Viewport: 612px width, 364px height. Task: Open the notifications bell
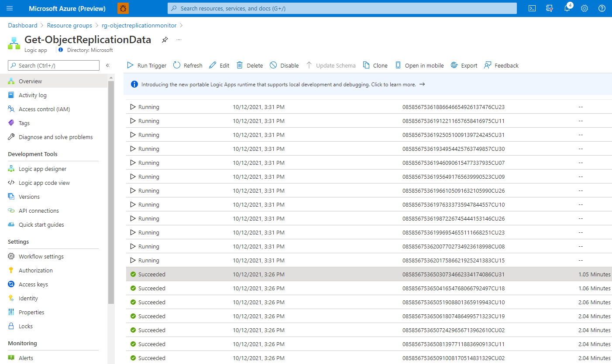(567, 8)
